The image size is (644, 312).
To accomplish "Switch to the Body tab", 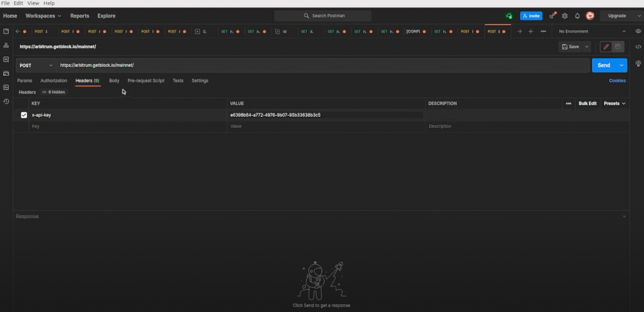I will (114, 81).
